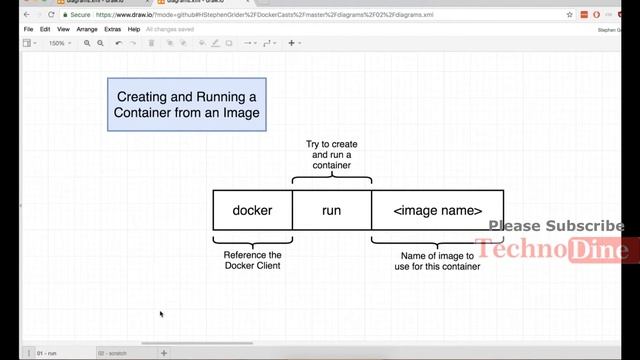Click the Redo arrow icon

pos(133,43)
